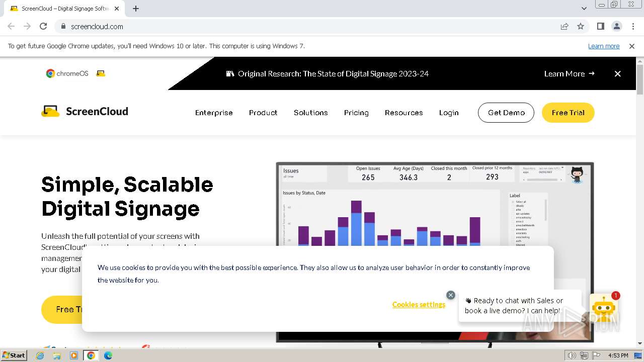Go to the Pricing page
This screenshot has height=362, width=644.
pyautogui.click(x=356, y=113)
